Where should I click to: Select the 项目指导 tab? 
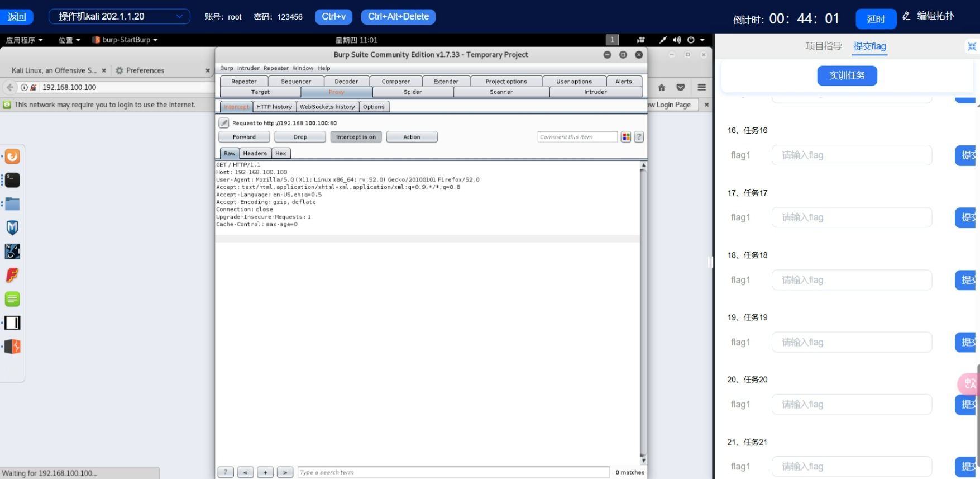coord(824,46)
